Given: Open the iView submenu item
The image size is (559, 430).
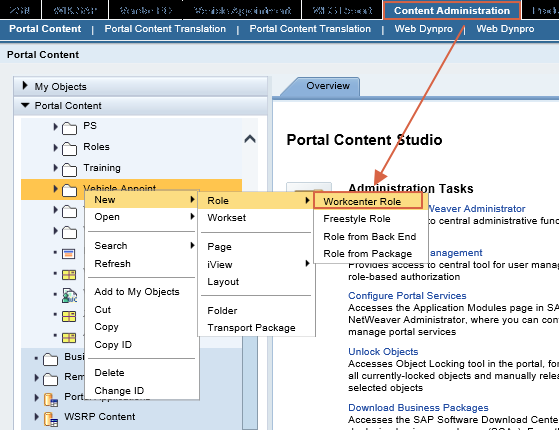Looking at the screenshot, I should tap(256, 264).
